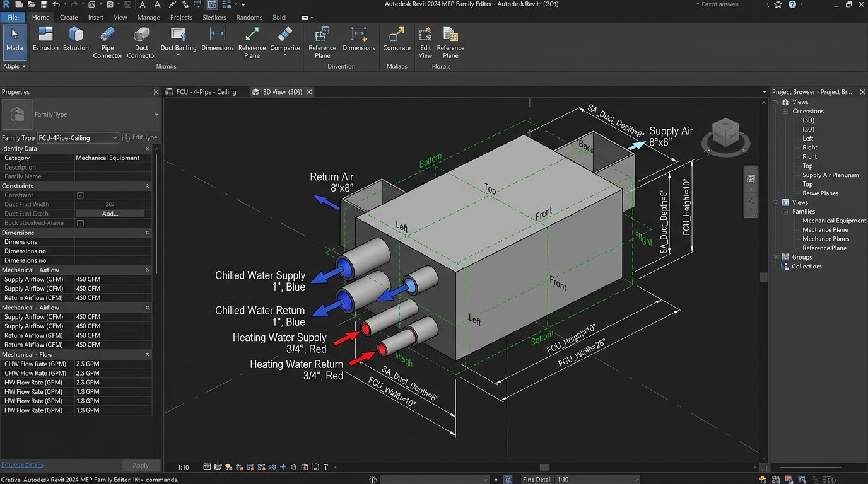Viewport: 868px width, 484px height.
Task: Toggle the Constraint checkbox
Action: pyautogui.click(x=80, y=195)
